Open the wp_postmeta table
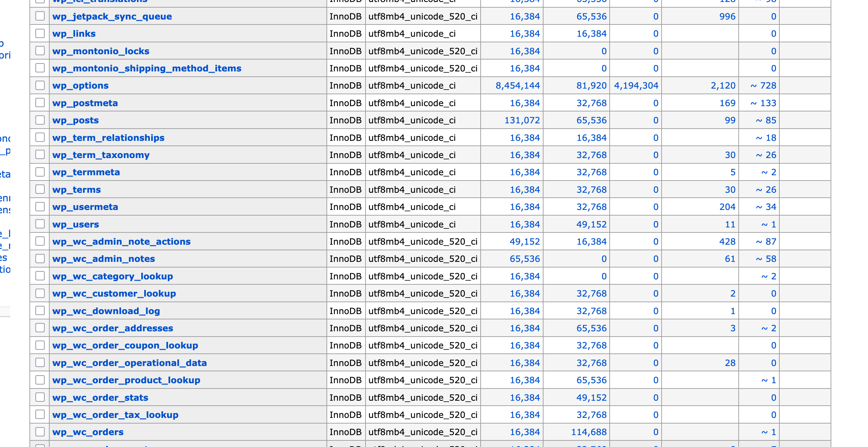Screen dimensions: 868x447 [85, 103]
